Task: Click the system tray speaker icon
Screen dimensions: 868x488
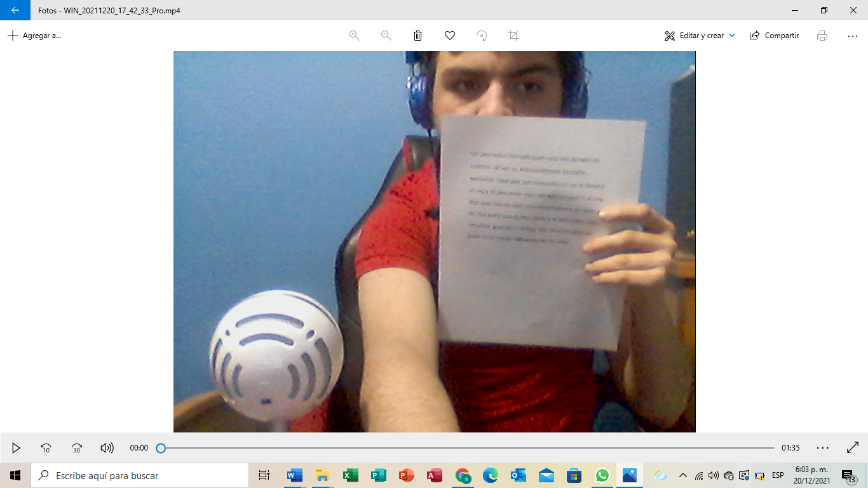Action: 714,475
